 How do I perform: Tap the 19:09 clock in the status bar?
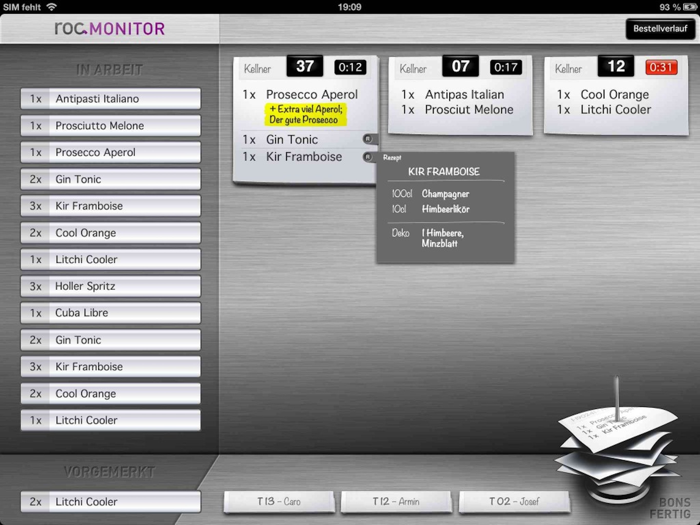pos(350,7)
